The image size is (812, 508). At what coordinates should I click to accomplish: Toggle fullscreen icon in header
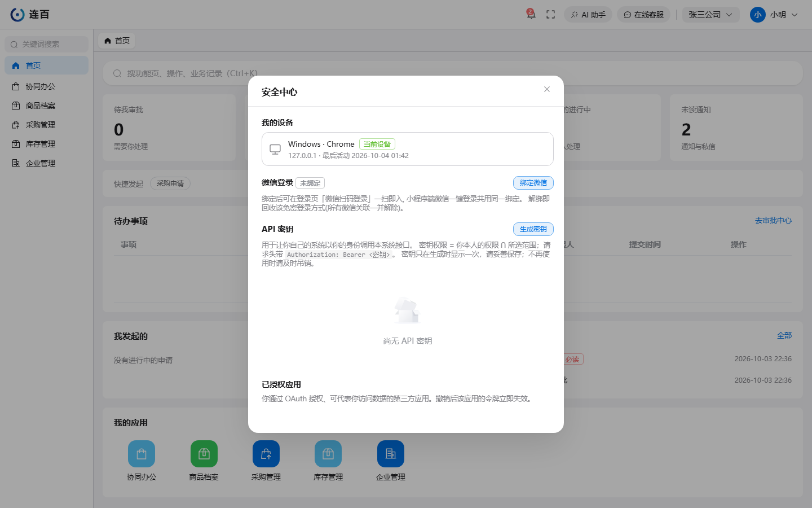[x=551, y=15]
